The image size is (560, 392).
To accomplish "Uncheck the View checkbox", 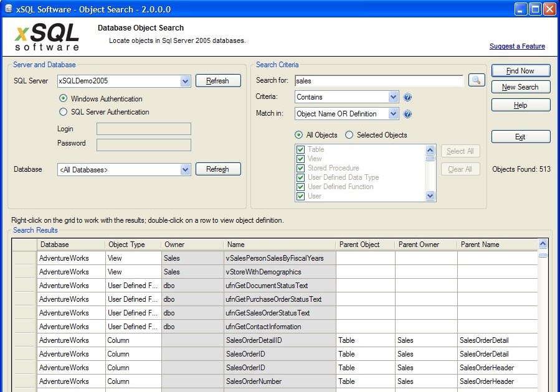I will click(300, 159).
